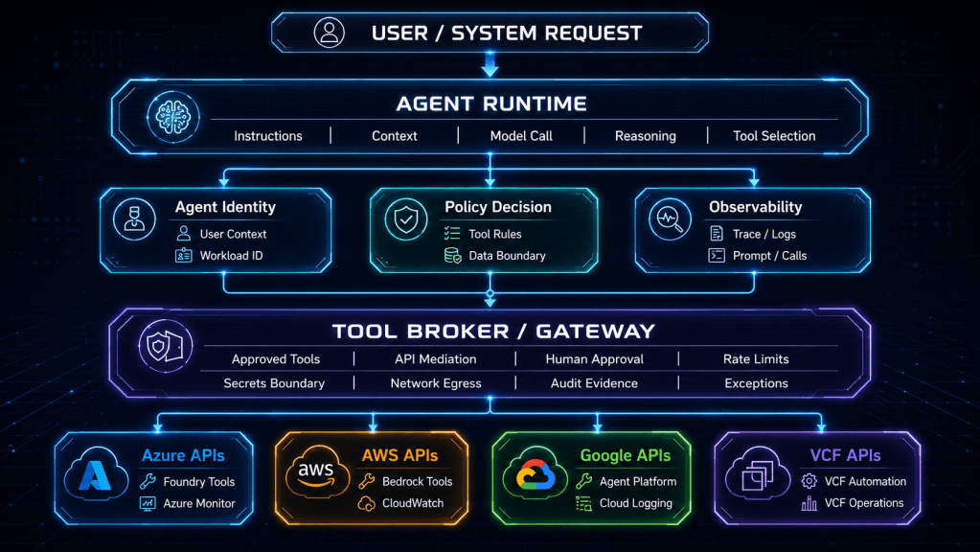Viewport: 980px width, 552px height.
Task: Click the AWS APIs heading
Action: [400, 456]
